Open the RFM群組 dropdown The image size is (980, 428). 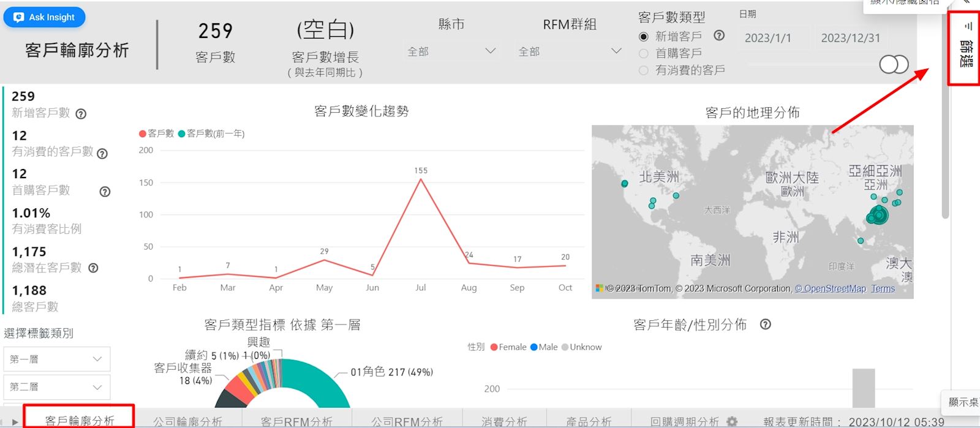pyautogui.click(x=570, y=51)
